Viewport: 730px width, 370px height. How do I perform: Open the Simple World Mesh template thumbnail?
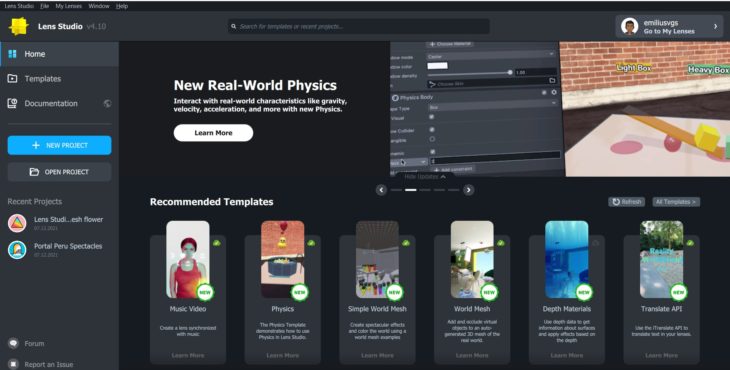pos(377,259)
